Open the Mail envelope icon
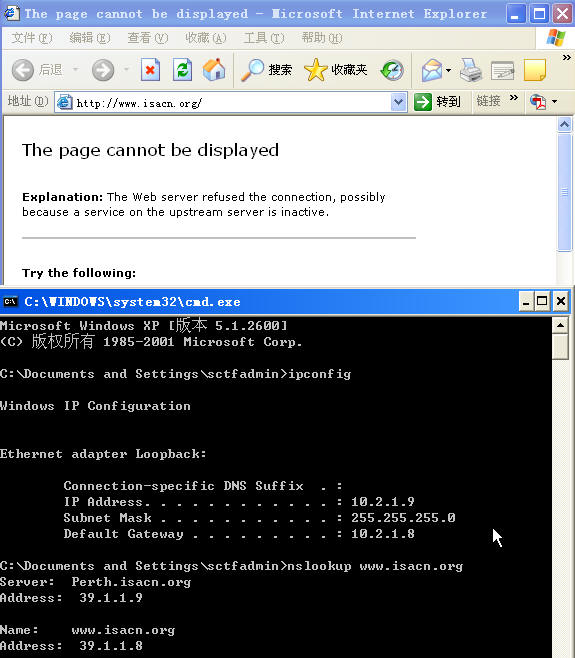 (432, 70)
